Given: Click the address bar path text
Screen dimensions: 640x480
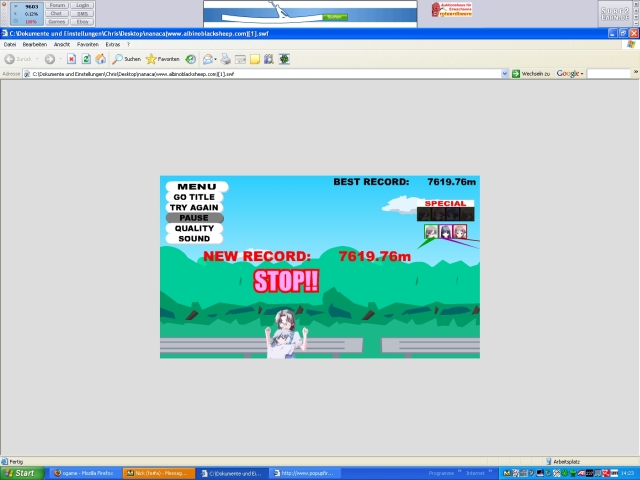Looking at the screenshot, I should coord(133,74).
